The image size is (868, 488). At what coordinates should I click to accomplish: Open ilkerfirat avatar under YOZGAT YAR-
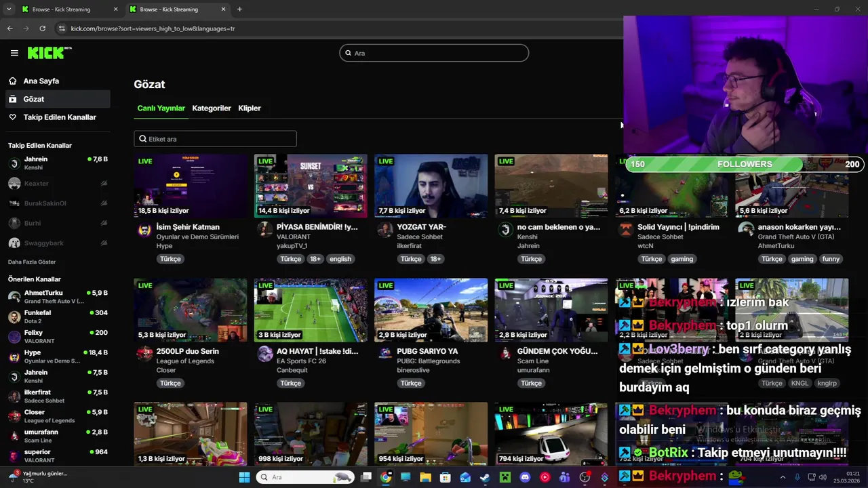(385, 230)
